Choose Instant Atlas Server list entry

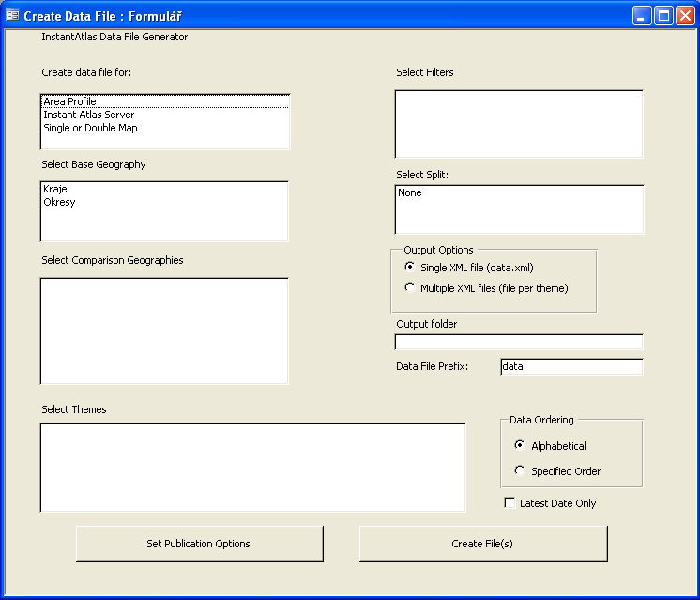[165, 115]
